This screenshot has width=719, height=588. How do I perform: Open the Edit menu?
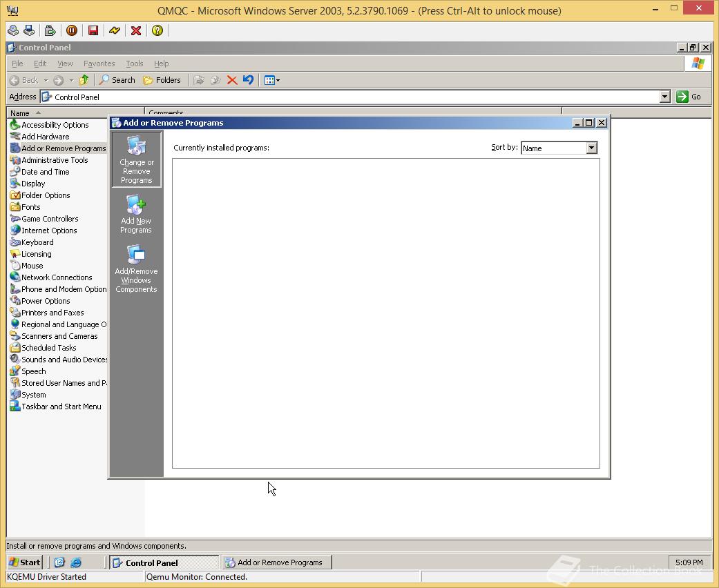40,63
